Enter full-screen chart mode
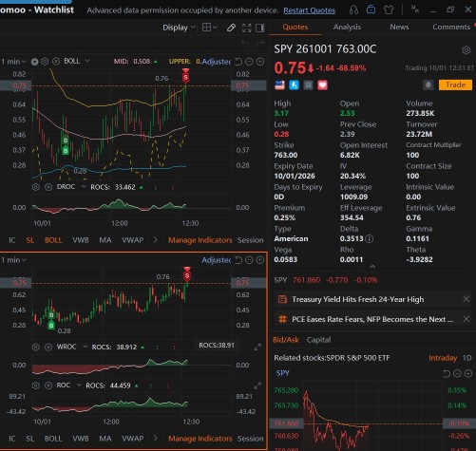 coord(246,28)
